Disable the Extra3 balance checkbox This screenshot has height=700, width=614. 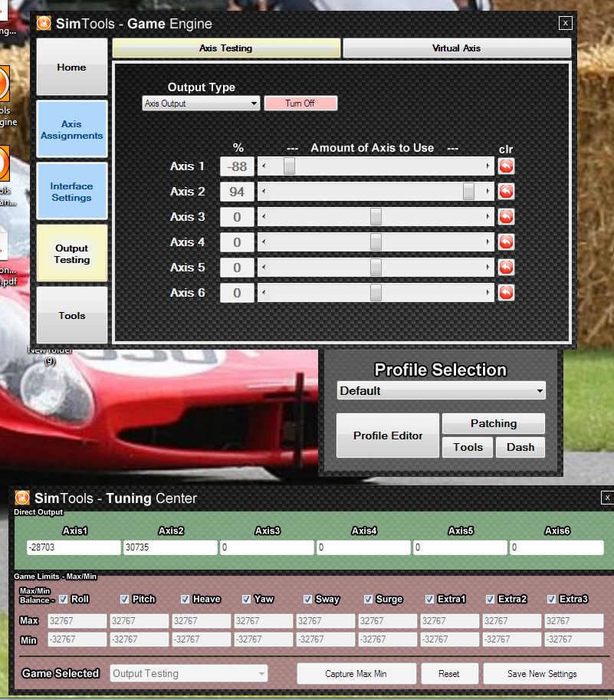tap(552, 599)
